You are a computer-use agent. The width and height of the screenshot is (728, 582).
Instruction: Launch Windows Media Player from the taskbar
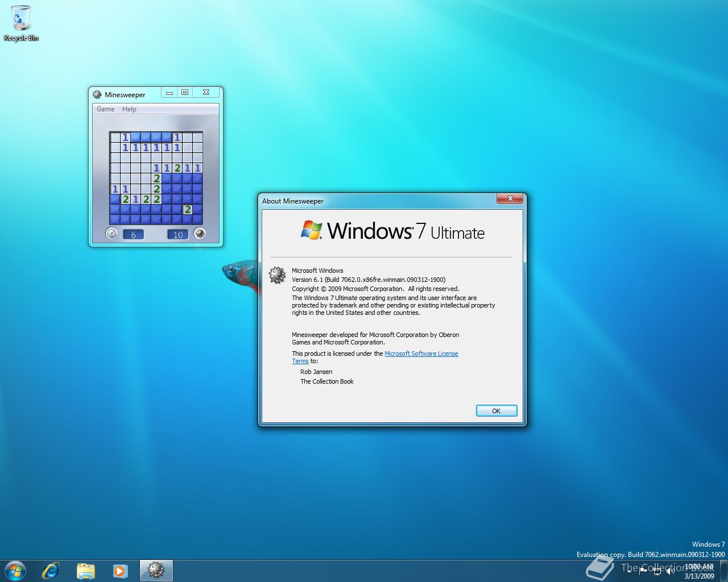tap(120, 570)
